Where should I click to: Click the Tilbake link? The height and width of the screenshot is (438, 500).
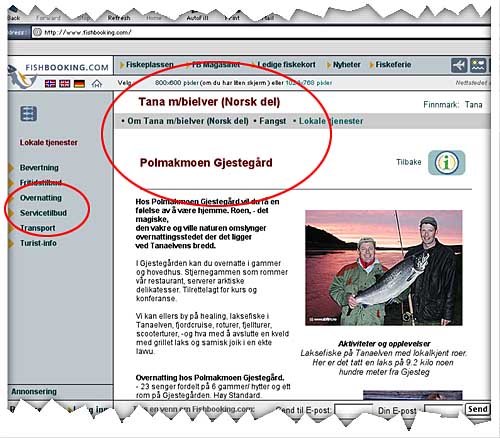[x=409, y=162]
